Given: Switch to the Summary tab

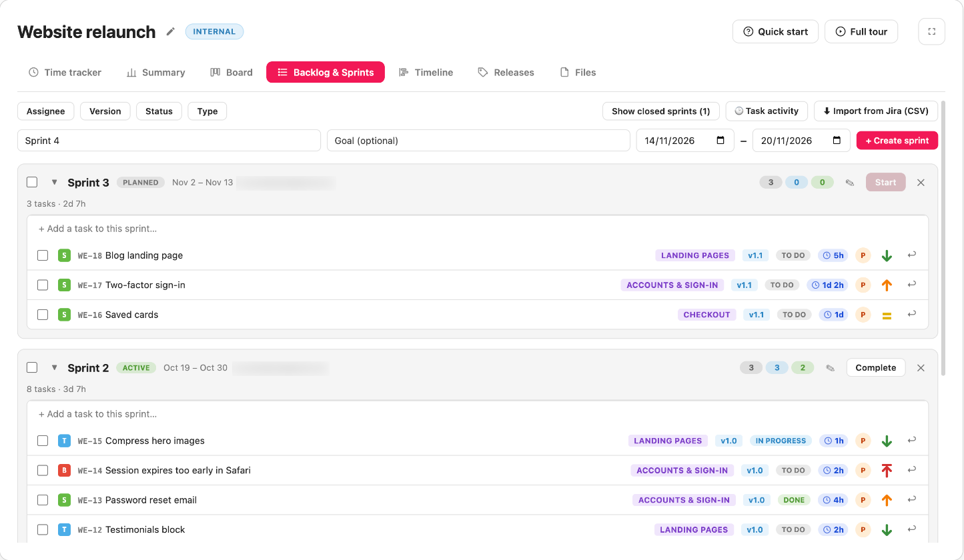Looking at the screenshot, I should pyautogui.click(x=155, y=72).
